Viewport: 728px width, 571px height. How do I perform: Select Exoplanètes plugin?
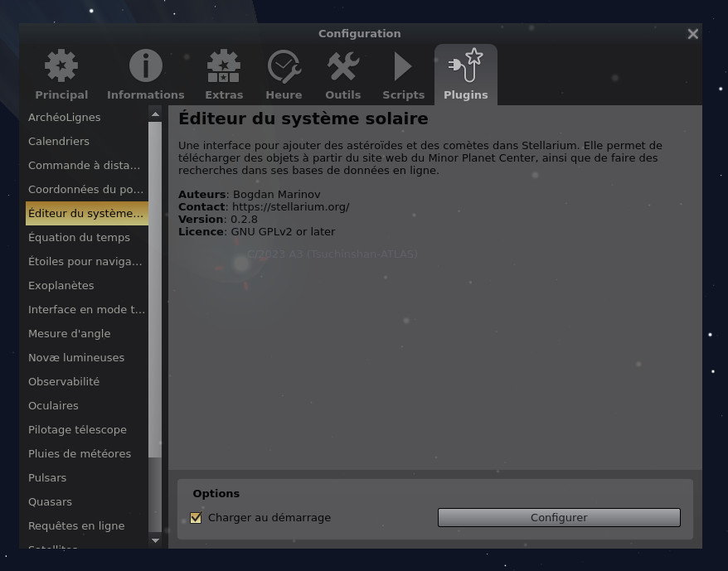pyautogui.click(x=87, y=285)
